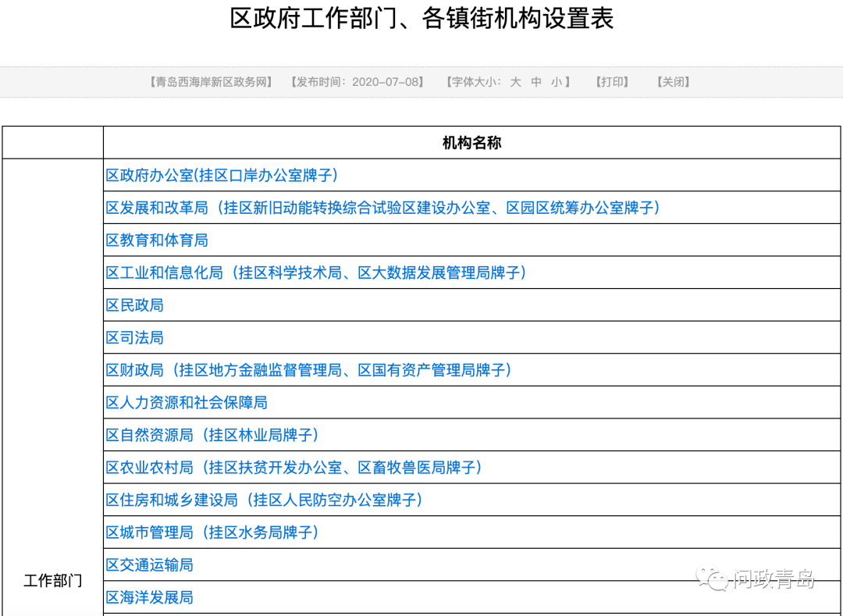Set font size to 大

pos(515,82)
